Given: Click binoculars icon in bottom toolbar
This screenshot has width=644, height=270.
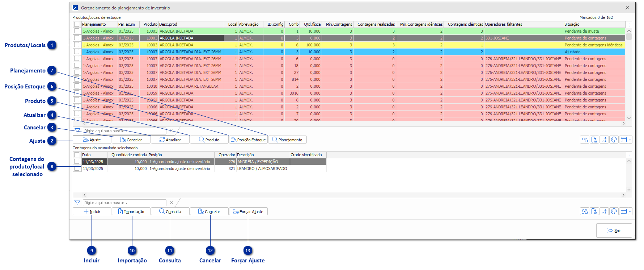Looking at the screenshot, I should coord(585,211).
